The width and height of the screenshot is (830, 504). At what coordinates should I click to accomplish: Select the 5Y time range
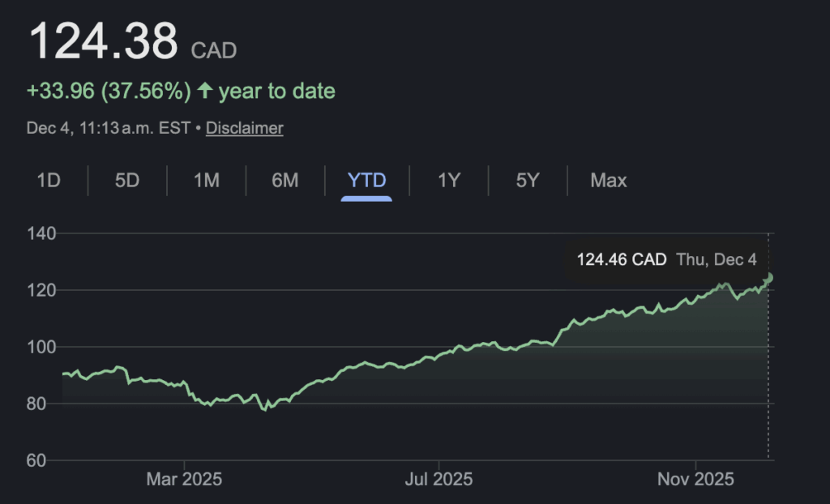coord(527,180)
